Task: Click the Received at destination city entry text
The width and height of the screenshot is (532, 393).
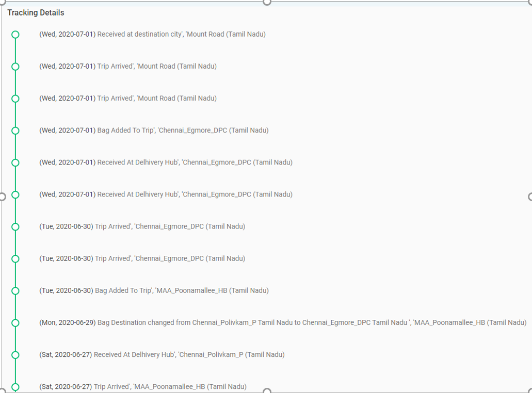Action: pos(152,35)
